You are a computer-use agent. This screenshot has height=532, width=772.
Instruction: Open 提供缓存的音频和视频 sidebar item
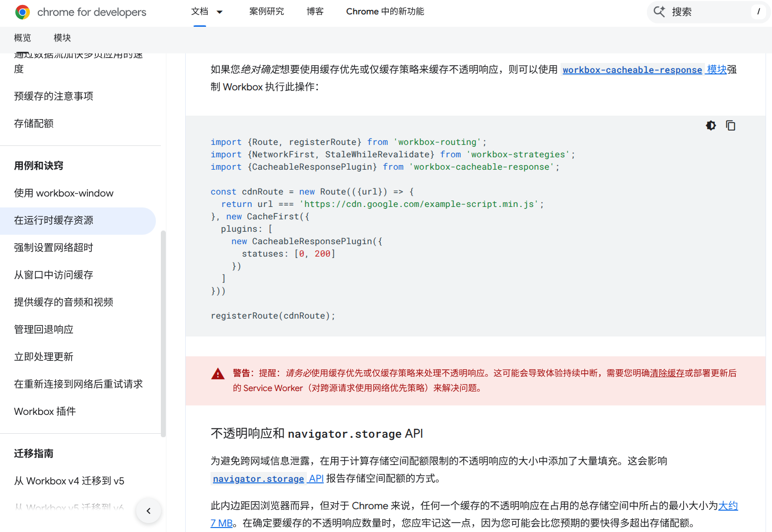click(x=64, y=302)
